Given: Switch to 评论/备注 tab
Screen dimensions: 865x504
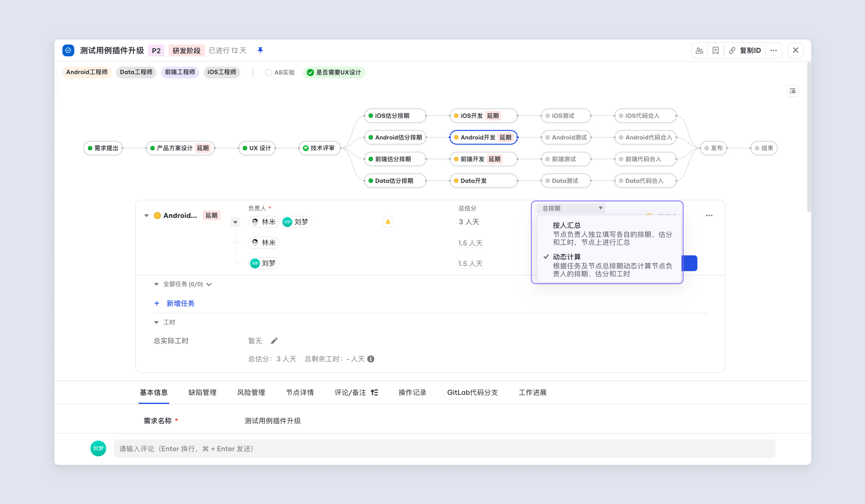Looking at the screenshot, I should click(350, 392).
